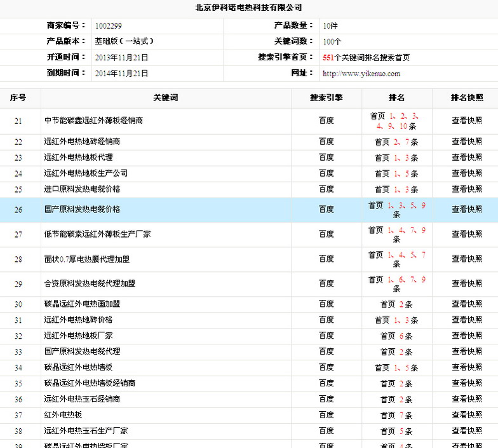Select keyword 远红外电热地板生产公司
The height and width of the screenshot is (448, 498).
[x=86, y=173]
